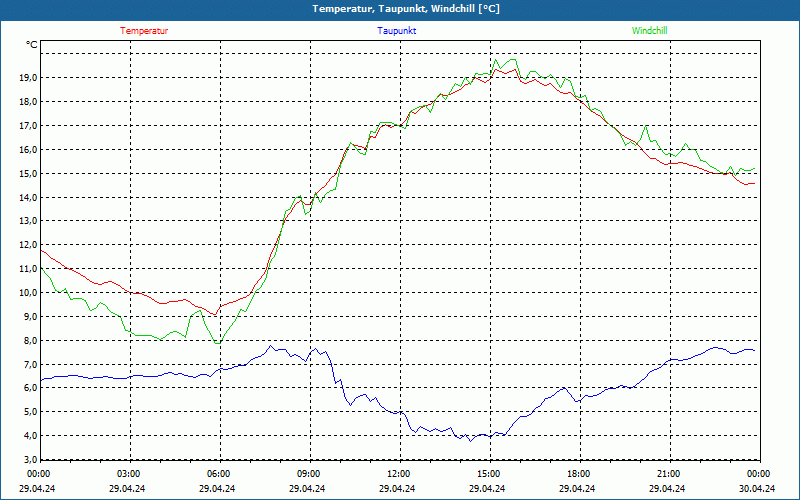Click the "09:00" time label on the x-axis

(x=308, y=474)
